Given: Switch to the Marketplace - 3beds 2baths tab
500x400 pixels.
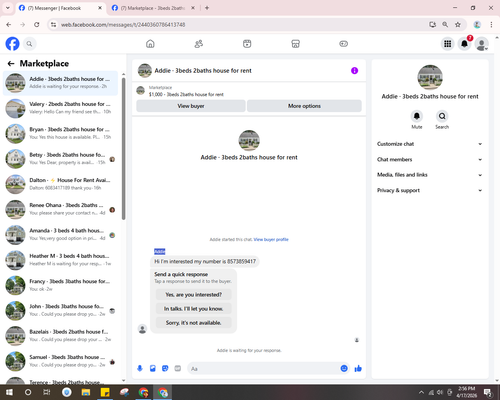Looking at the screenshot, I should tap(153, 8).
